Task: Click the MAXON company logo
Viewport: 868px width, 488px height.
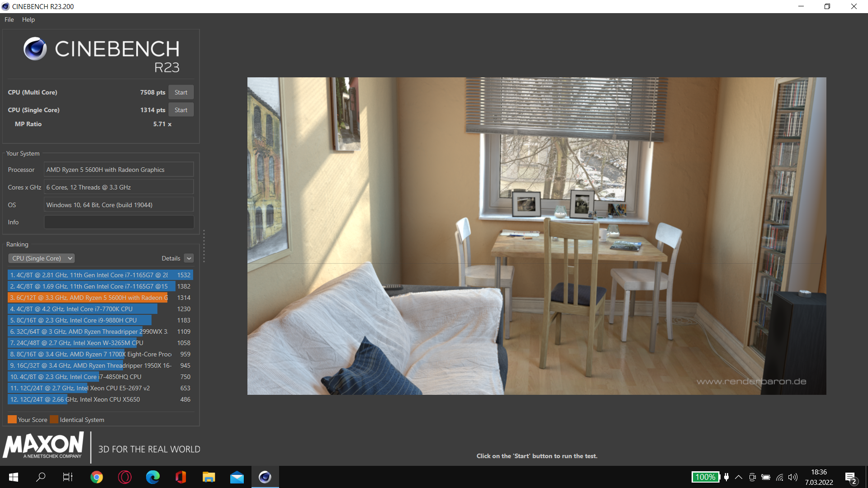Action: coord(43,445)
